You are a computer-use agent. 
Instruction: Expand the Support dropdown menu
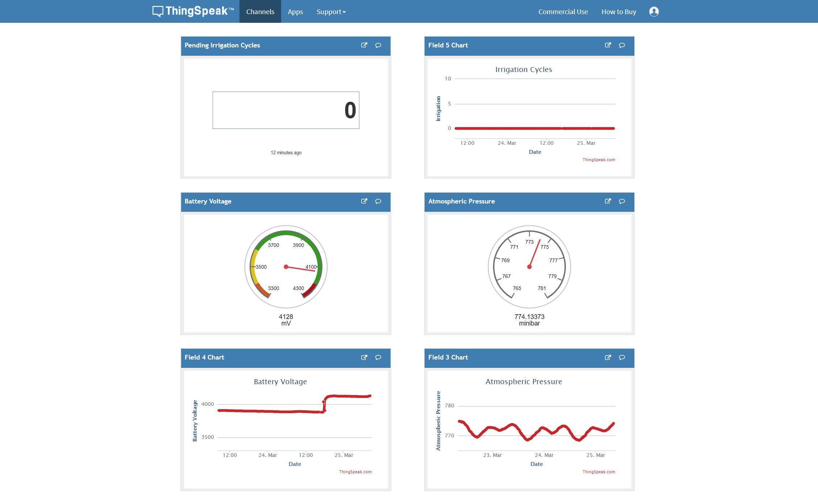(331, 12)
